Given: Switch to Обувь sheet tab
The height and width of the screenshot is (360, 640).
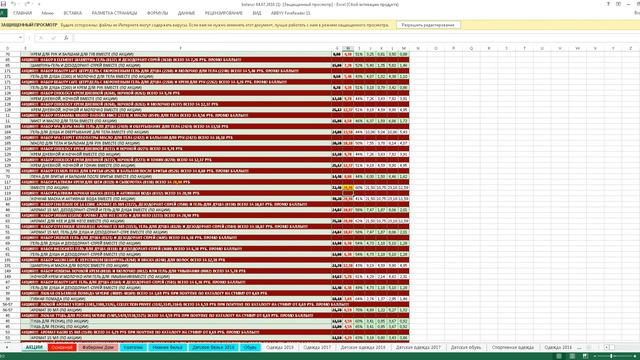Looking at the screenshot, I should tap(250, 347).
